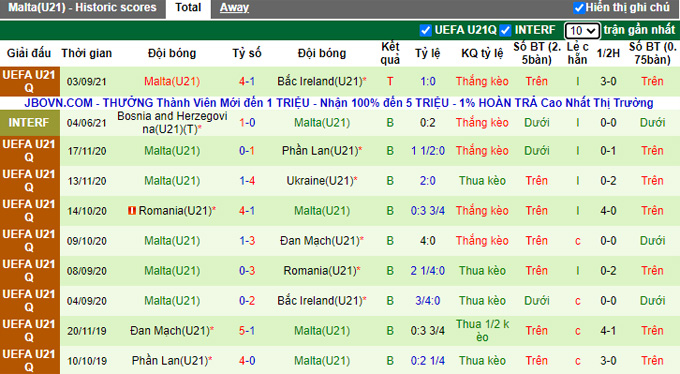Click the 0:2 odds on 04/06/21
680x374 pixels.
point(428,123)
